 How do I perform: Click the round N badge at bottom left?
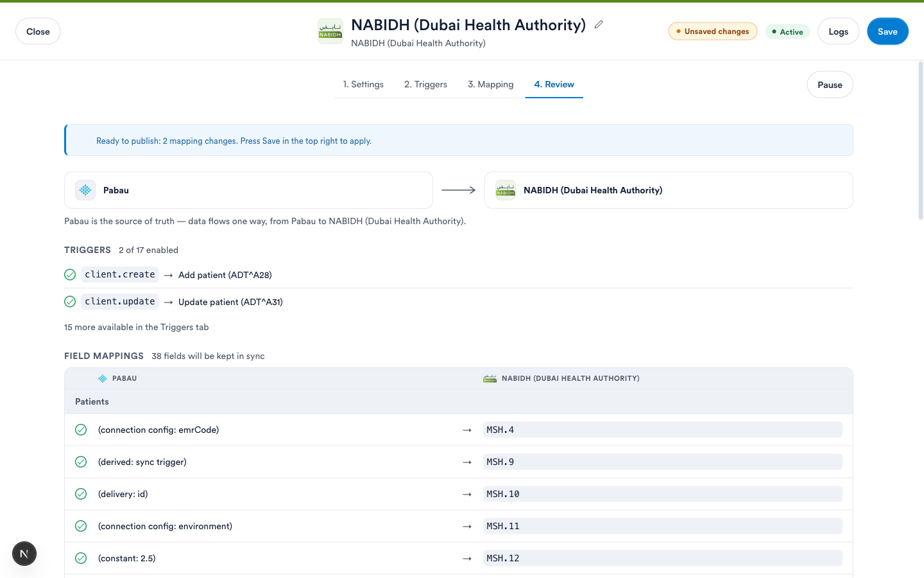[x=24, y=554]
